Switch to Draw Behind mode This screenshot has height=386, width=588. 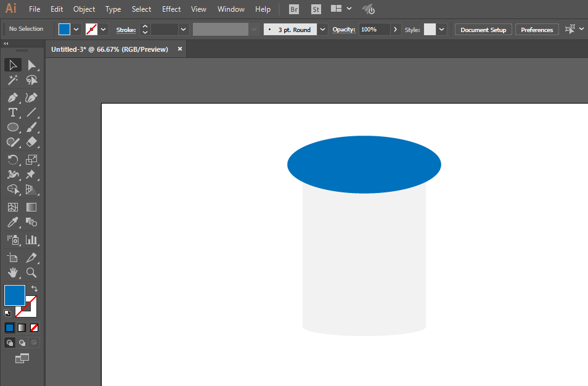[x=22, y=342]
